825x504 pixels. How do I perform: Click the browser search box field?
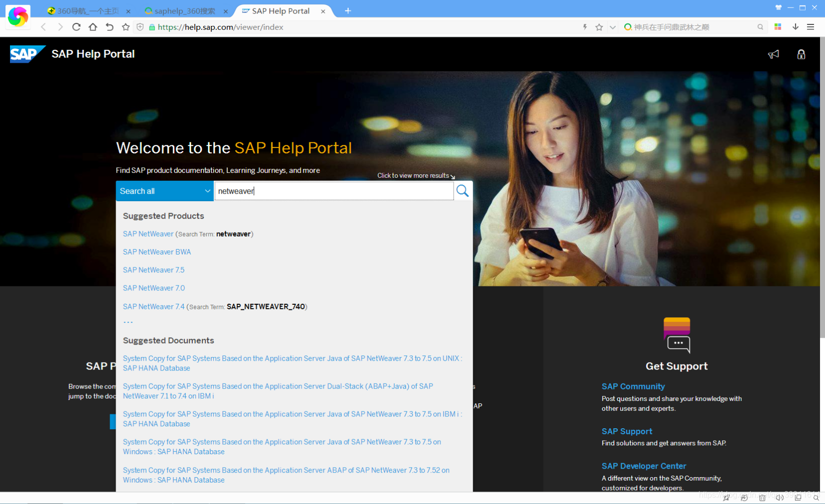(694, 27)
